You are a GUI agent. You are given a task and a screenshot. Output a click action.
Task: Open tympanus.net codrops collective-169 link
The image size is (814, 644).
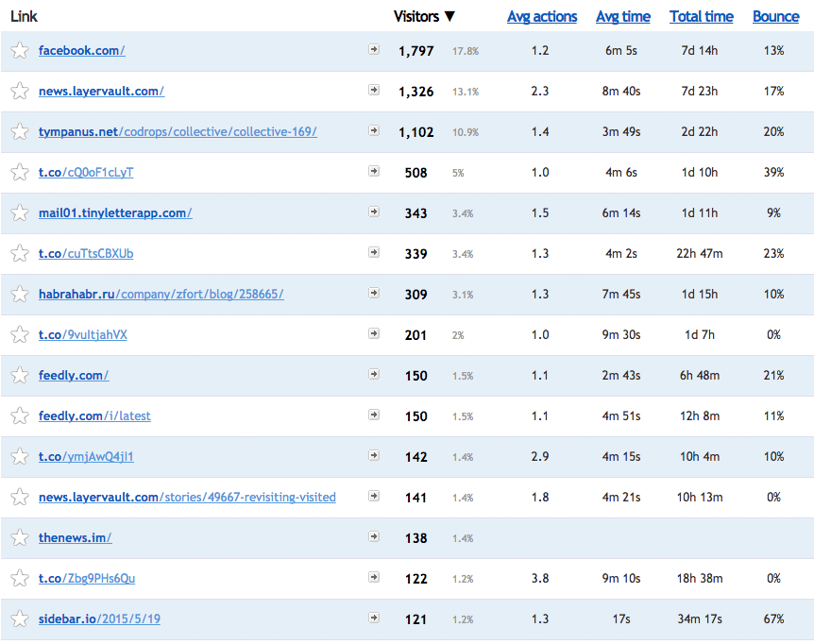pos(178,131)
